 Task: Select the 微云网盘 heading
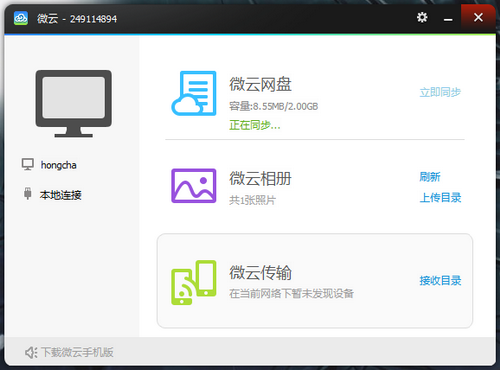[x=260, y=84]
